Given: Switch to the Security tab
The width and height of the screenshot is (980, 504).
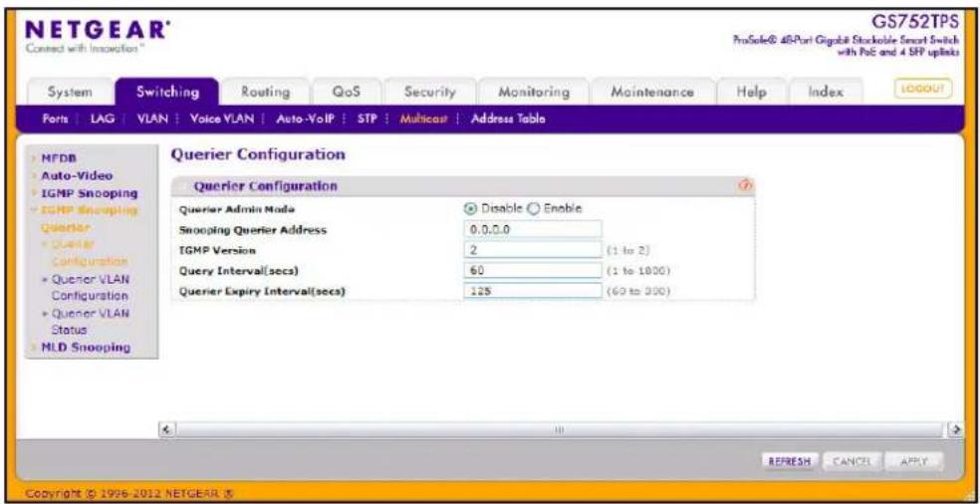Looking at the screenshot, I should (429, 92).
